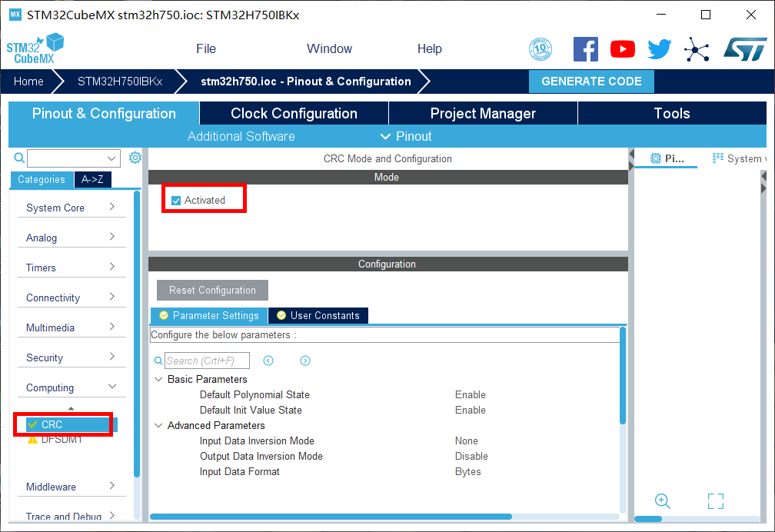Image resolution: width=775 pixels, height=532 pixels.
Task: Open the Twitter bird icon link
Action: tap(659, 49)
